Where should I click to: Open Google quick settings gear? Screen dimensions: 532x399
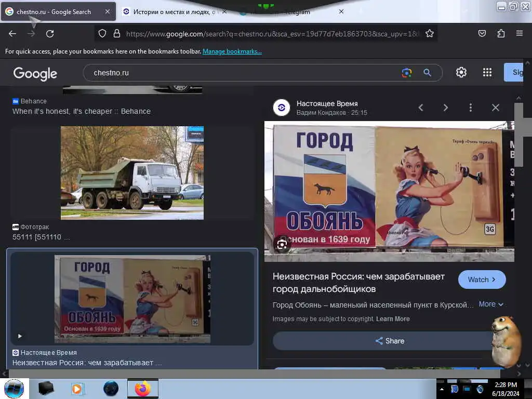coord(461,72)
